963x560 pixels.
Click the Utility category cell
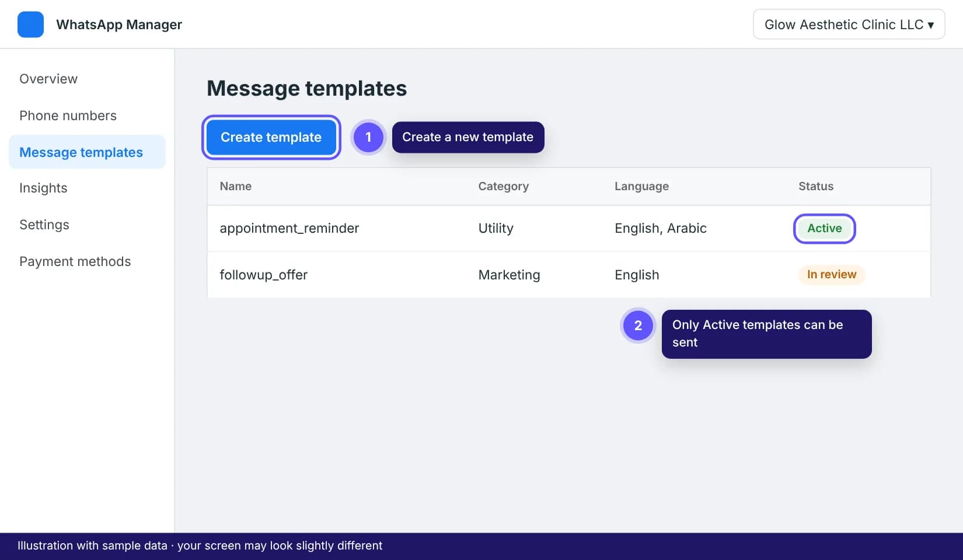click(496, 228)
